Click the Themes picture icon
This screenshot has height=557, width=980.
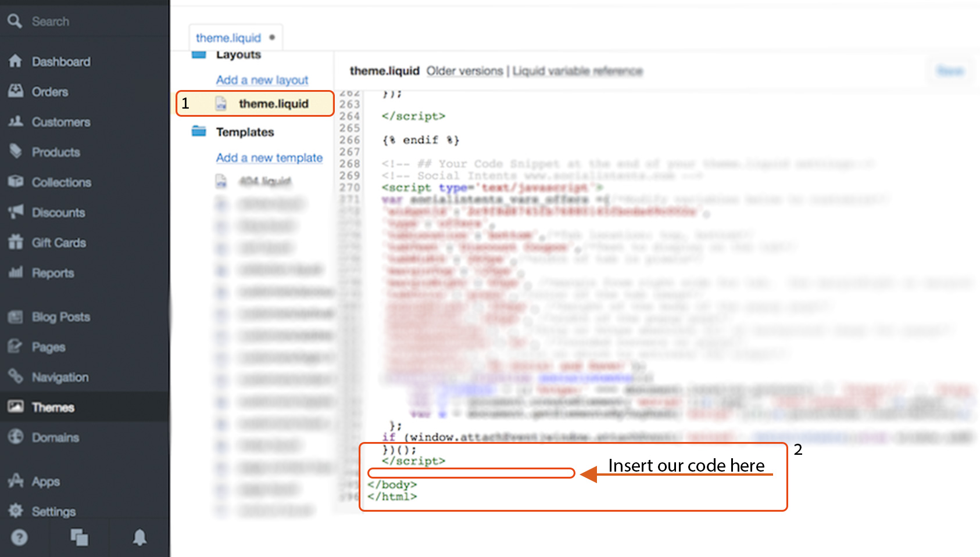click(16, 407)
